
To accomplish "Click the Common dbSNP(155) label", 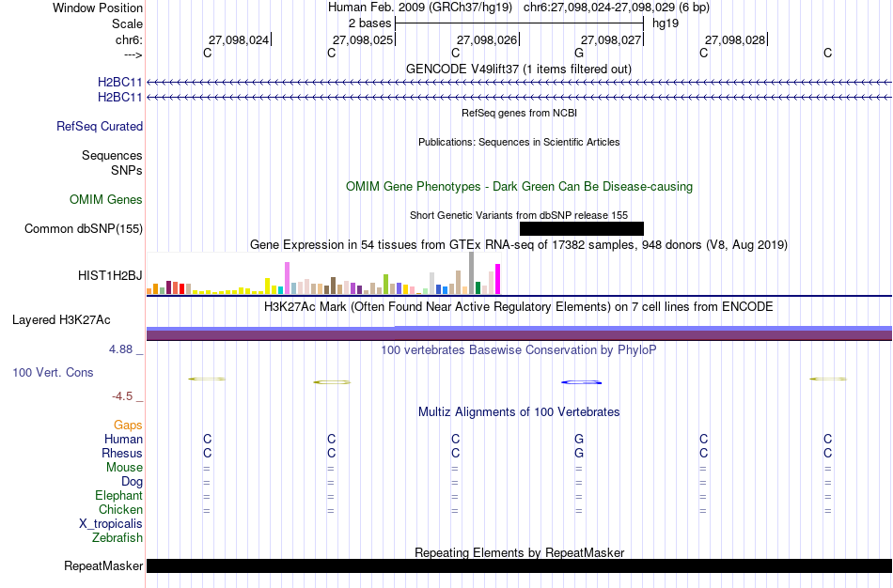I will pyautogui.click(x=84, y=229).
